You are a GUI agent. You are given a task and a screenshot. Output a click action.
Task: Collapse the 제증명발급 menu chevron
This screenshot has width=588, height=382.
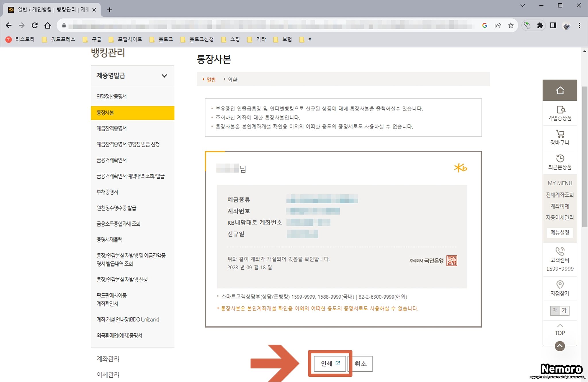(164, 76)
